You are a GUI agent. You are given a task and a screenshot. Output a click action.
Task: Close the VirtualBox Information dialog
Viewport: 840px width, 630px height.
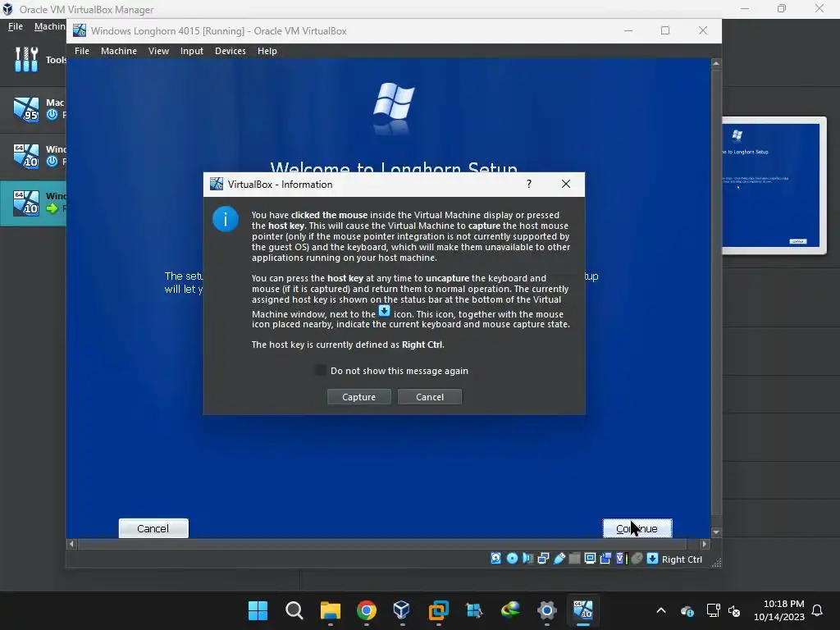566,185
